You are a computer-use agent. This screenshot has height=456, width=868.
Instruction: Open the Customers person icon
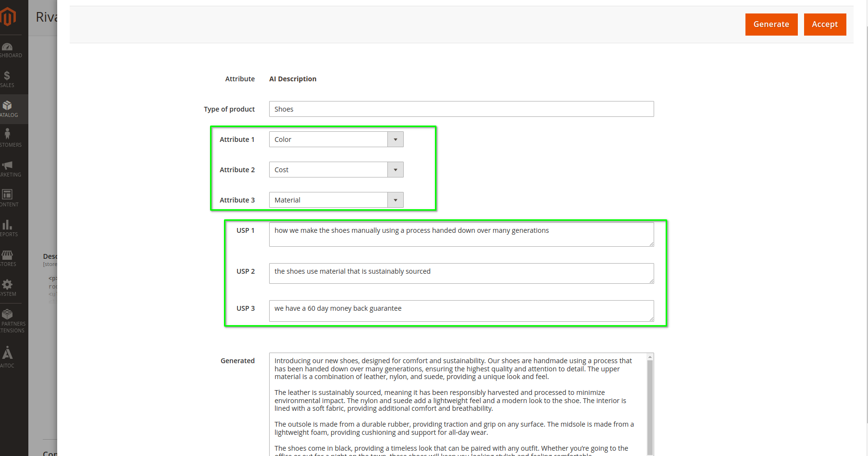point(7,134)
